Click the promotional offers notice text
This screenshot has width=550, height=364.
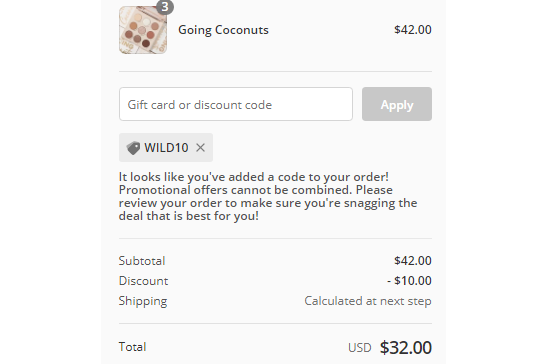[268, 196]
